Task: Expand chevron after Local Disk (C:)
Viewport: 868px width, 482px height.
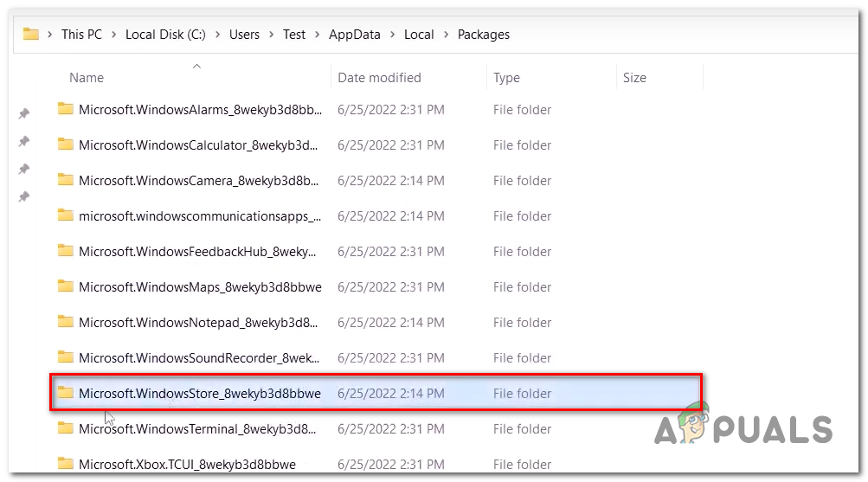Action: click(217, 35)
